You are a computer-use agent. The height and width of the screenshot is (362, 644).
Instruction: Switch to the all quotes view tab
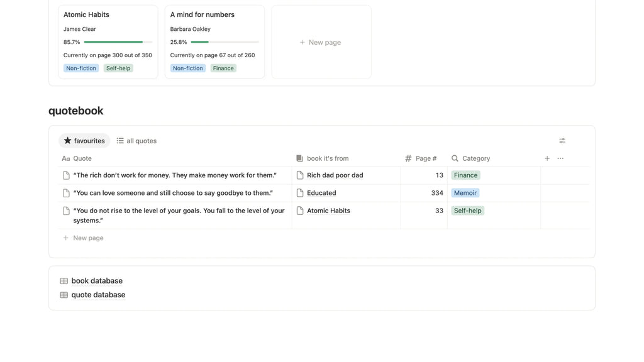click(136, 141)
